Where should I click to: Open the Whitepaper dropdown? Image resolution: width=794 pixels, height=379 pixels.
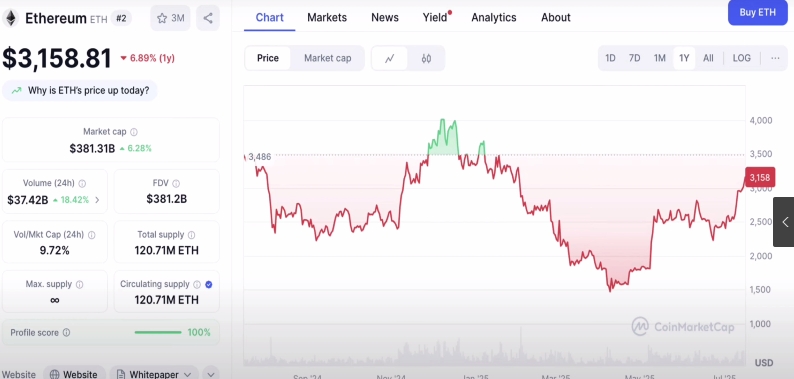[154, 374]
